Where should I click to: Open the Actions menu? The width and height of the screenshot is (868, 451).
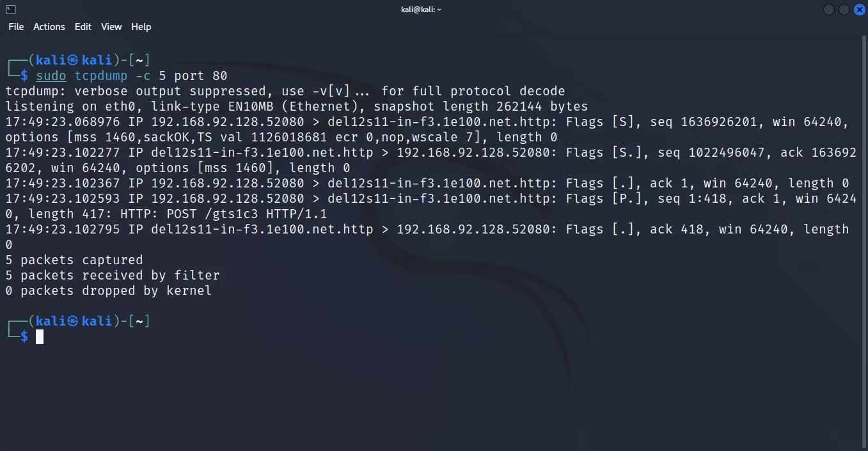pos(49,27)
